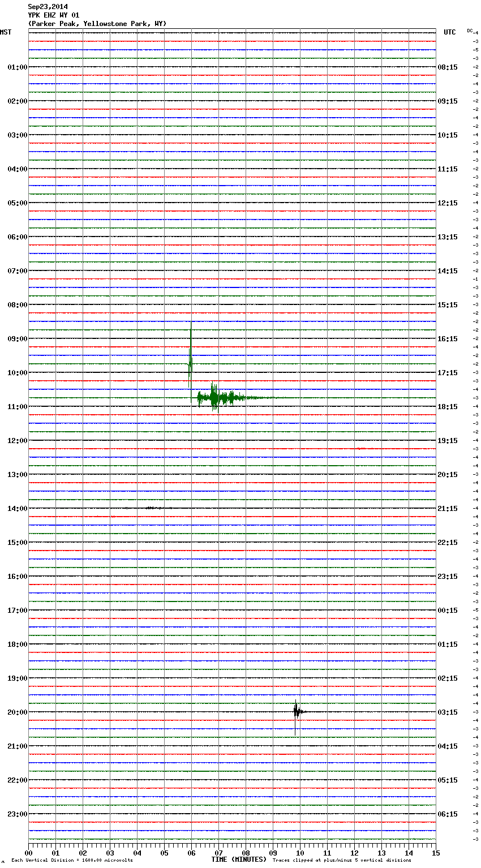
Task: Select the 11:00 MST time label
Action: 17,407
